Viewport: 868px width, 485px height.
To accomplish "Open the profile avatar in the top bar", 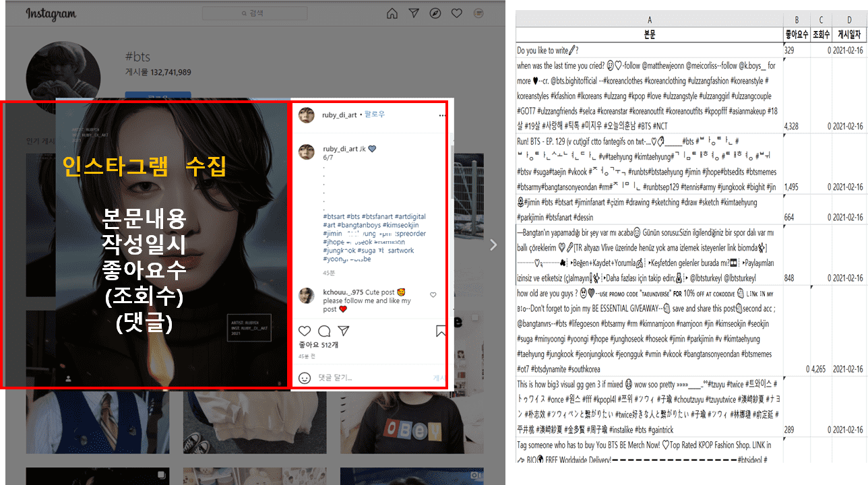I will [479, 13].
